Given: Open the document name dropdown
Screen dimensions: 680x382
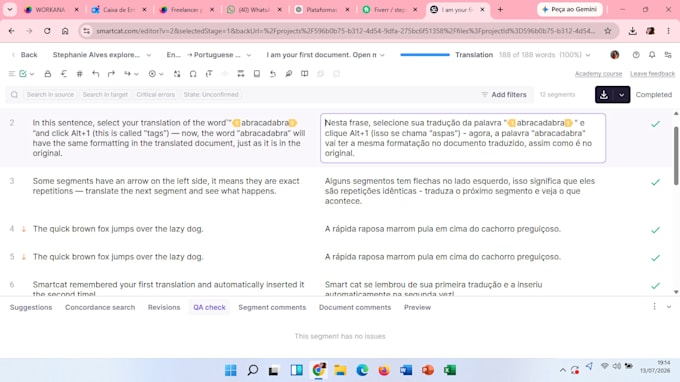Looking at the screenshot, I should pos(325,55).
